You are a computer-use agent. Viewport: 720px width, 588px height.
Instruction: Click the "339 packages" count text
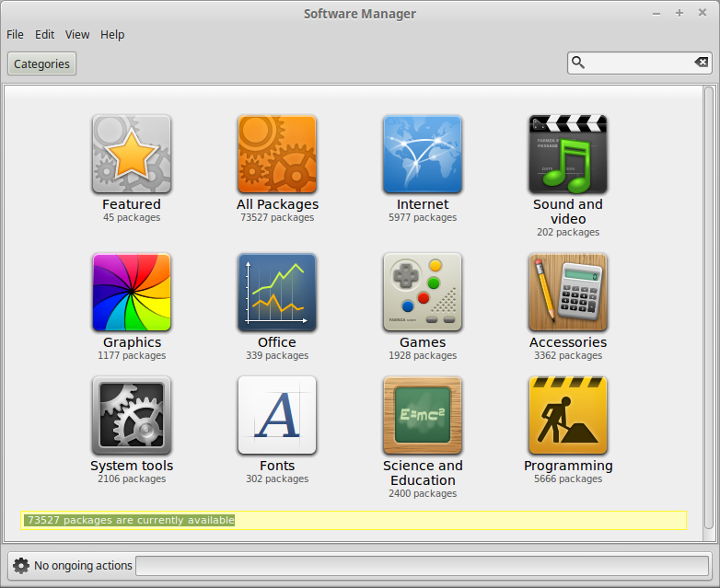coord(277,356)
